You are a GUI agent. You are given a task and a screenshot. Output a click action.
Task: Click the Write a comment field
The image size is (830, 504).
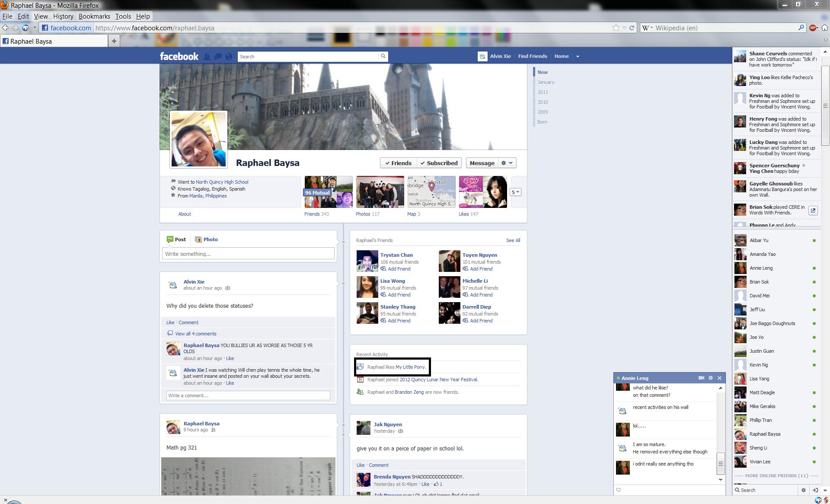pos(248,396)
